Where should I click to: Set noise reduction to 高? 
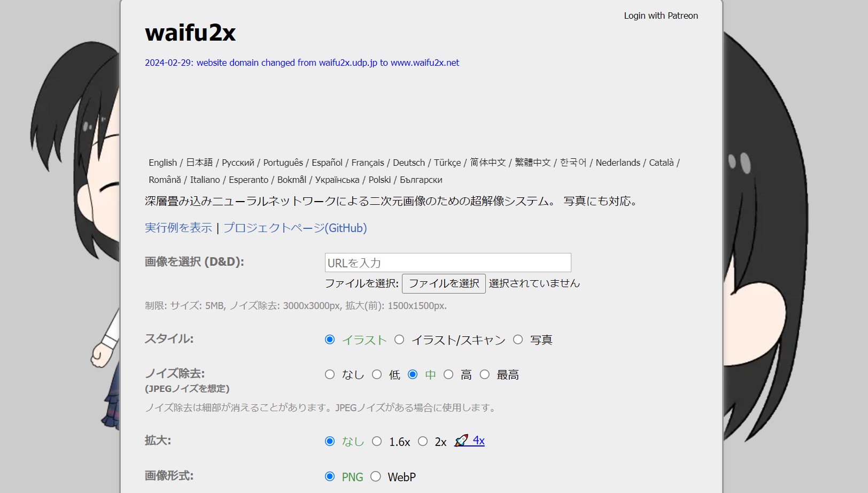(448, 374)
